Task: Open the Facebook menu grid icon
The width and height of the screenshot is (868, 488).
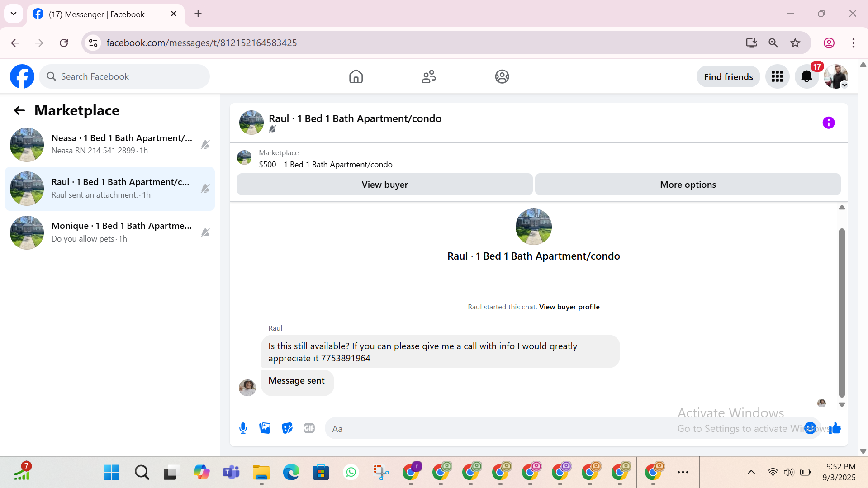Action: pyautogui.click(x=777, y=76)
